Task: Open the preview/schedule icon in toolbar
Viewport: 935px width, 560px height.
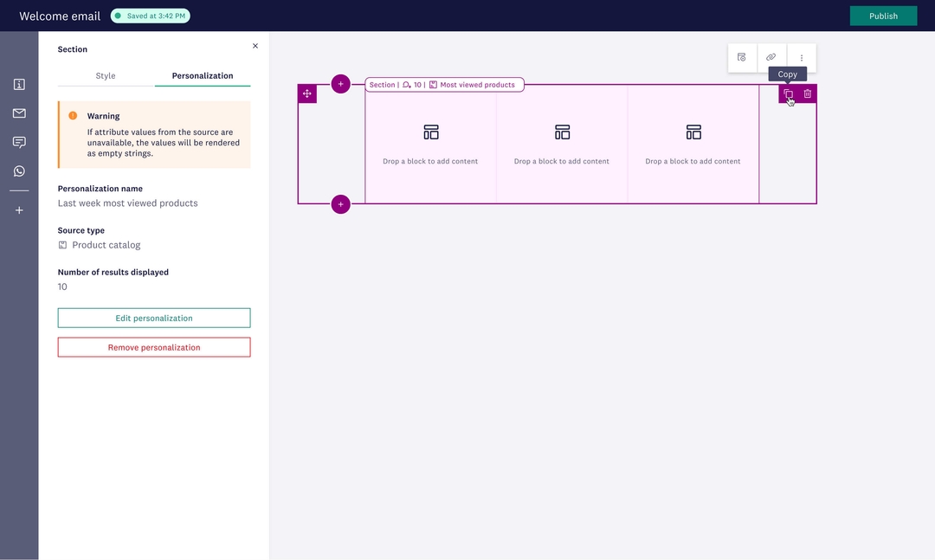Action: click(741, 57)
